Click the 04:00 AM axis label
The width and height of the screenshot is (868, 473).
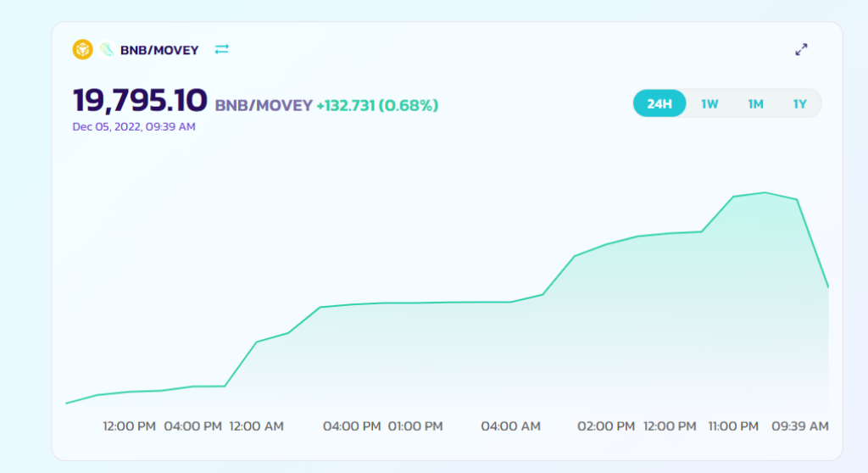pyautogui.click(x=510, y=426)
